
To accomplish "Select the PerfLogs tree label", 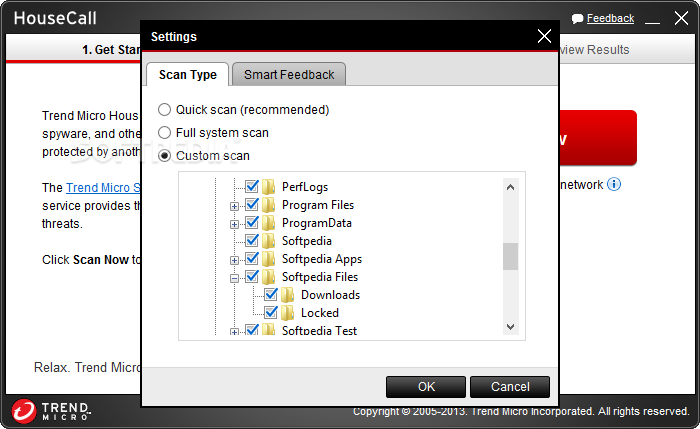I will click(x=305, y=187).
